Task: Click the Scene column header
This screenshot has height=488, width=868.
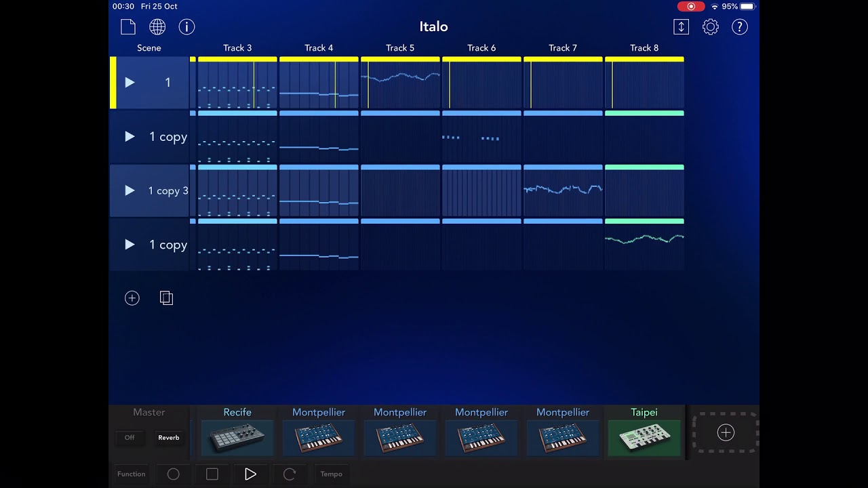Action: (149, 48)
